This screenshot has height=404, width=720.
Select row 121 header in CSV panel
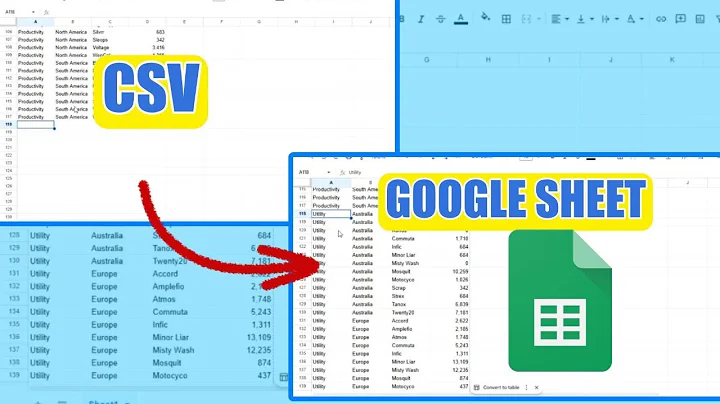tap(8, 148)
